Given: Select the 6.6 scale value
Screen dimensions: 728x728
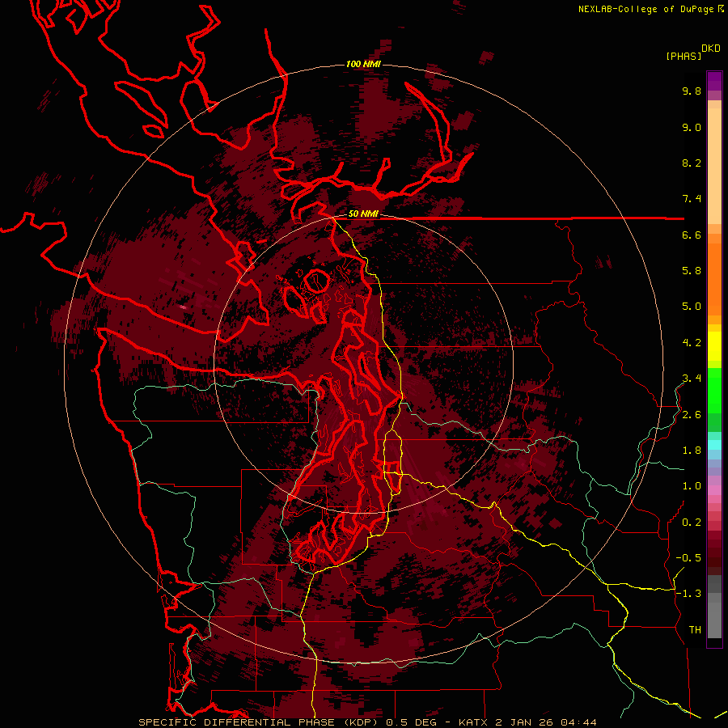Looking at the screenshot, I should [692, 235].
